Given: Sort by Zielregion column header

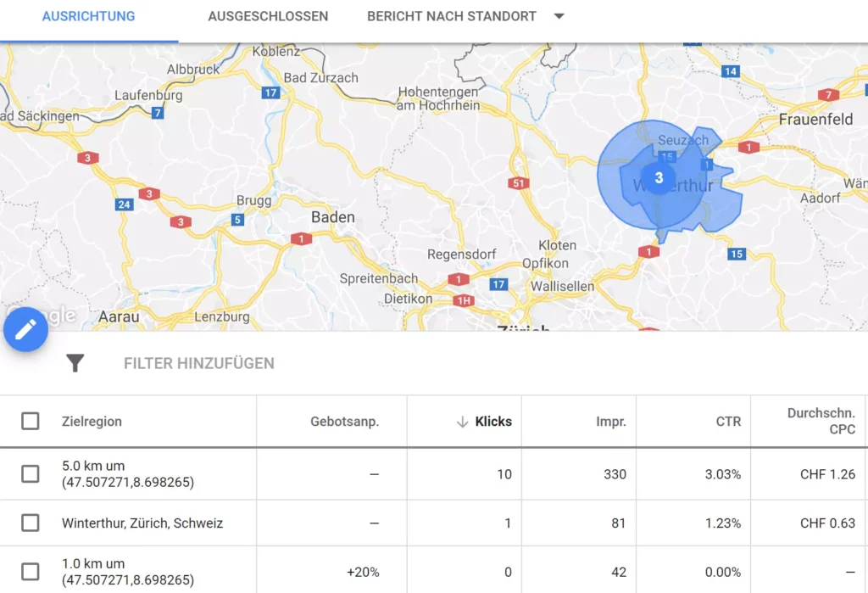Looking at the screenshot, I should click(x=92, y=421).
